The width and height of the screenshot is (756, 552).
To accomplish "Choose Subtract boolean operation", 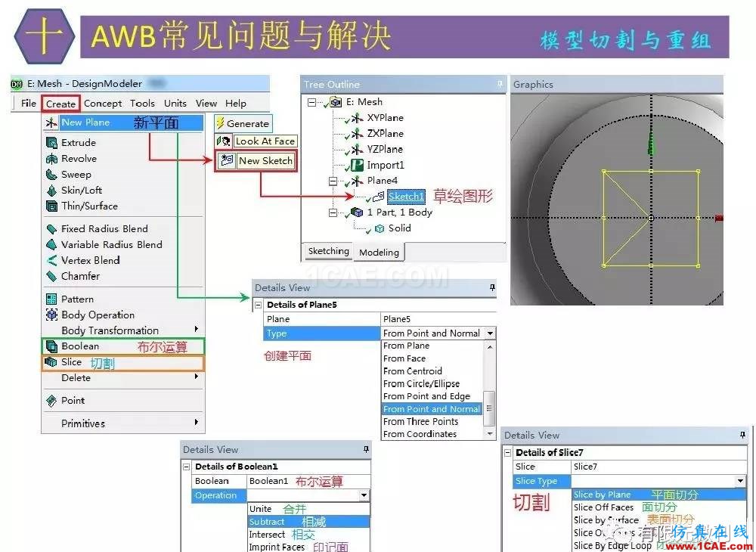I will [x=308, y=522].
